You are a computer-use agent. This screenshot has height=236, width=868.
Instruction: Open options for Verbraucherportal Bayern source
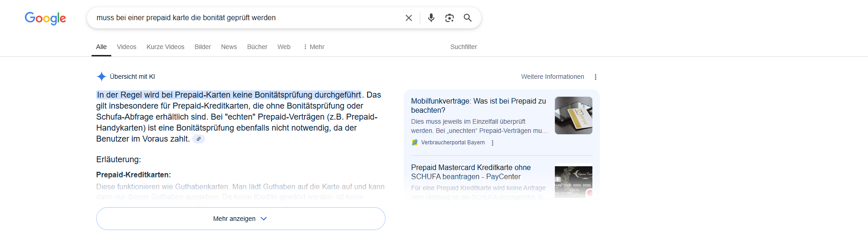click(x=493, y=143)
